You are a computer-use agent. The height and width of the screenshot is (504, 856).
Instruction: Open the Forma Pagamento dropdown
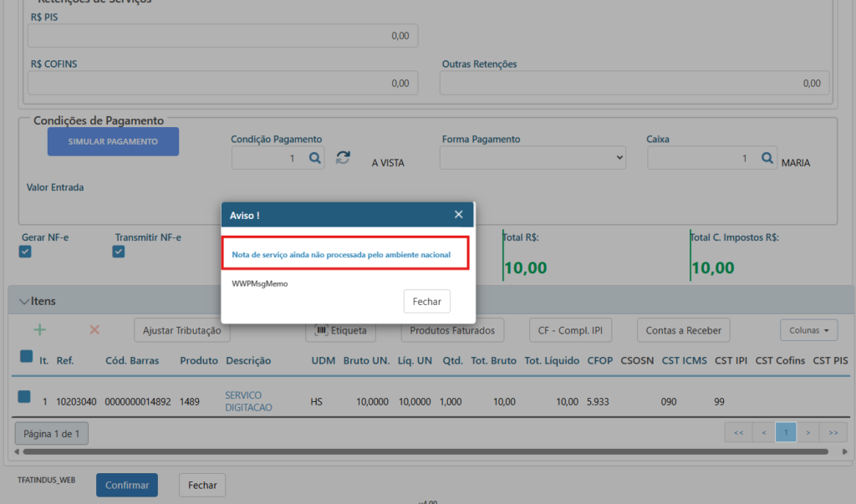[532, 158]
